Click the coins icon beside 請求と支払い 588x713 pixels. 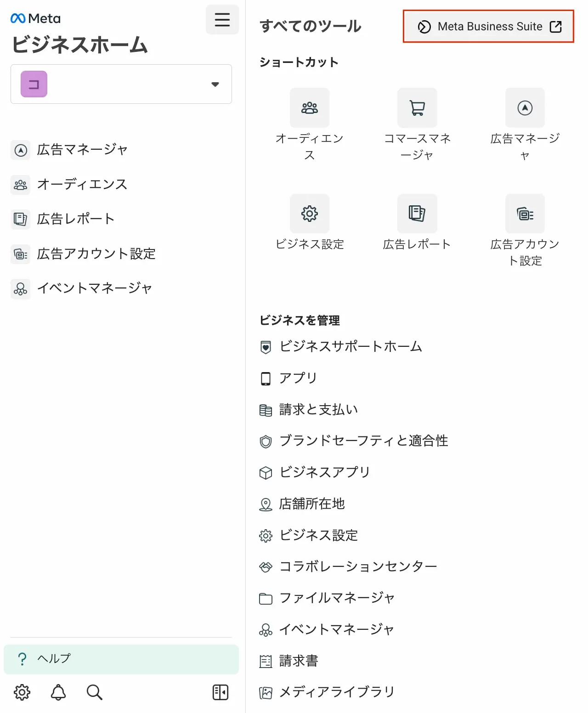(x=266, y=410)
